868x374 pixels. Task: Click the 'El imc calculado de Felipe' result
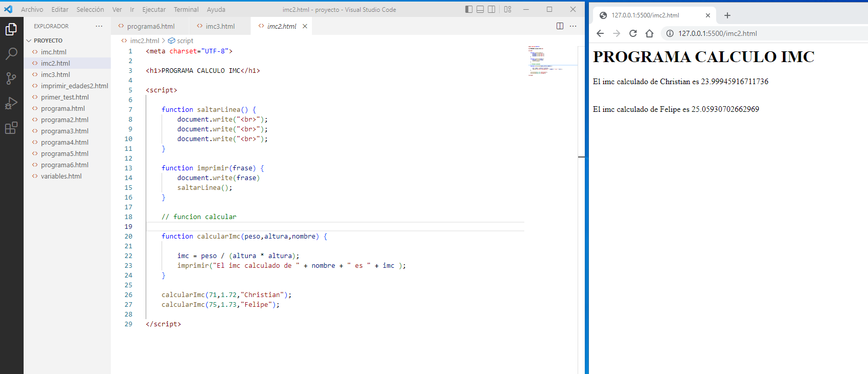[676, 109]
